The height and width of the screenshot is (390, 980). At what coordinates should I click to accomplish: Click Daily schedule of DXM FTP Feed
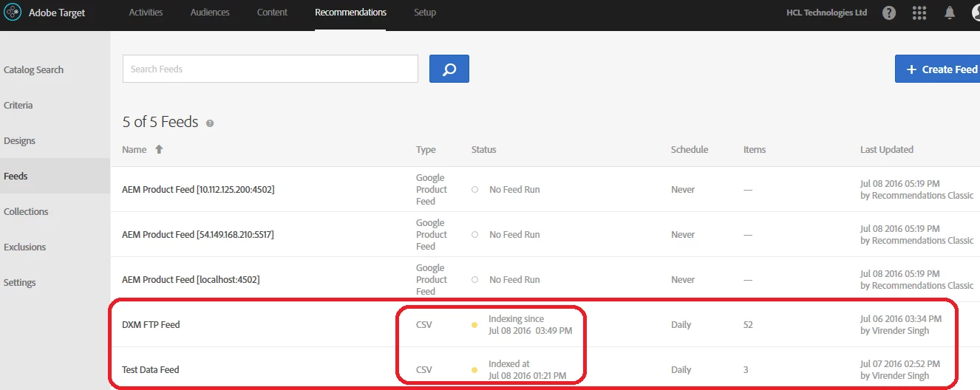tap(681, 325)
